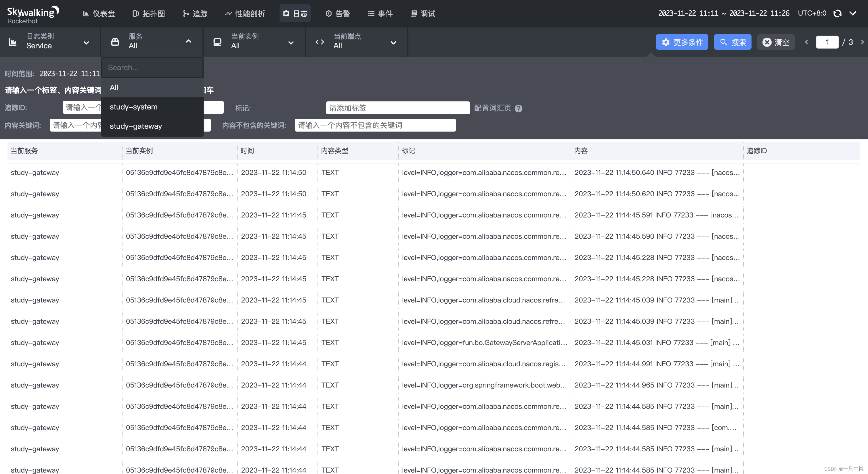This screenshot has height=474, width=868.
Task: Open 性能剖析 profiling via its graph icon
Action: 228,14
